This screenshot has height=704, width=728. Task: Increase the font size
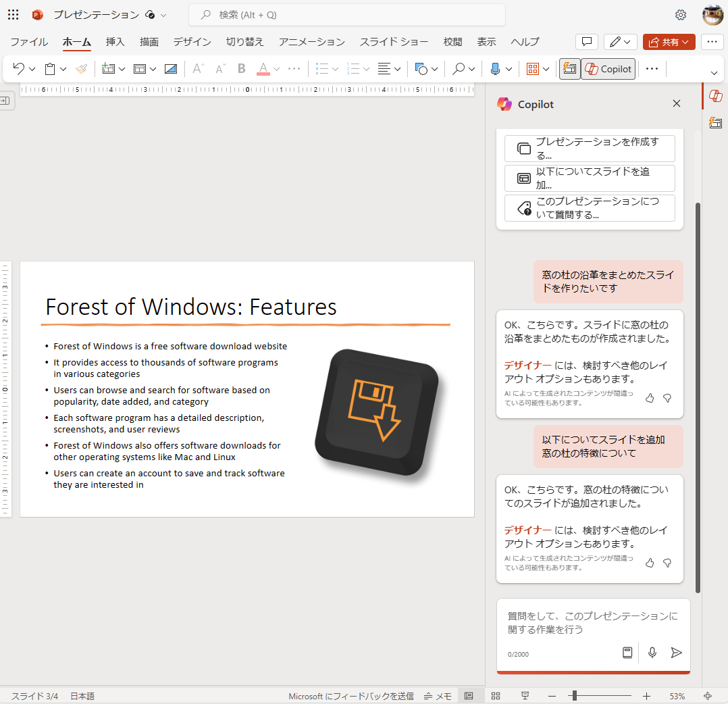(199, 69)
